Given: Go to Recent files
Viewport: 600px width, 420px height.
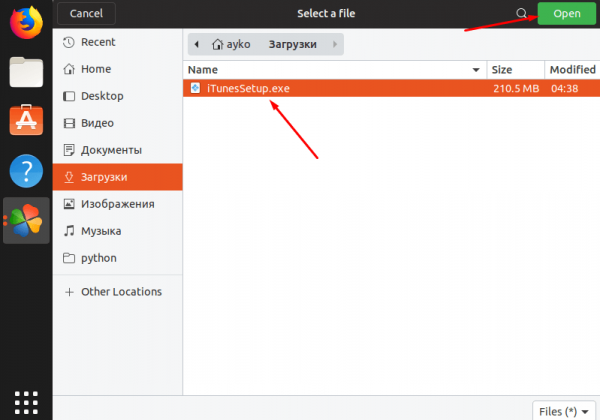Looking at the screenshot, I should tap(117, 42).
